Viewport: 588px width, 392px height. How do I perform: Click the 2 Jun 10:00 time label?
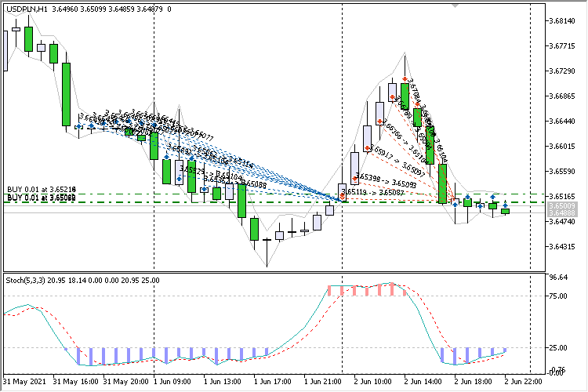372,382
